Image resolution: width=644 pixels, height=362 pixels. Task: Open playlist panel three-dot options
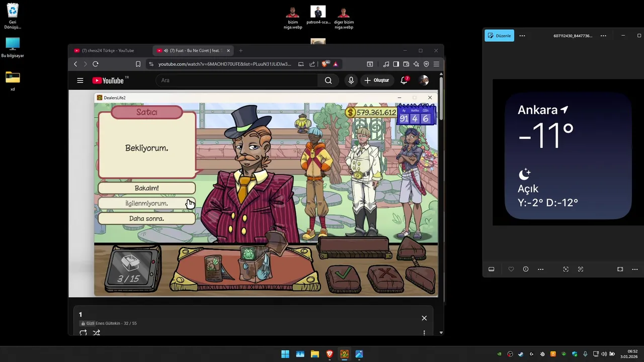click(x=424, y=332)
